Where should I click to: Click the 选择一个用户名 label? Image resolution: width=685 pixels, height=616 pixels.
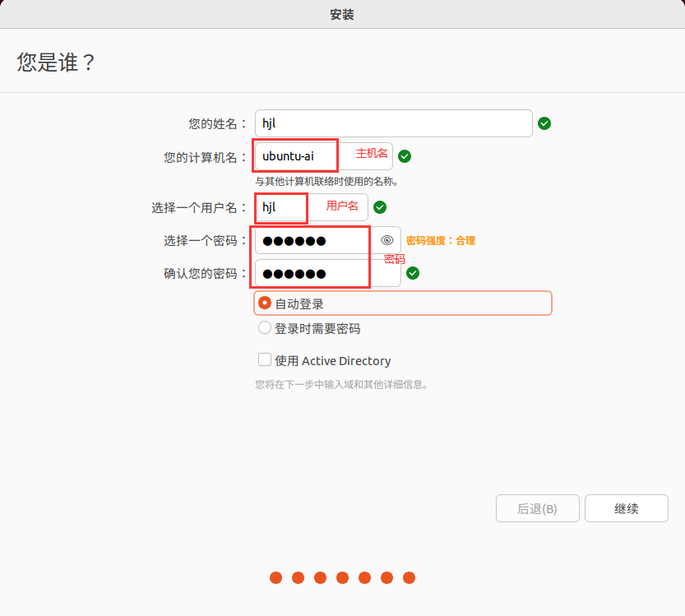[199, 207]
